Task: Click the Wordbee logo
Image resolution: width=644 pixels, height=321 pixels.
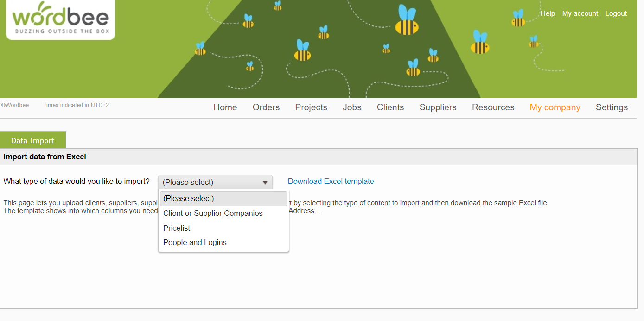Action: 60,19
